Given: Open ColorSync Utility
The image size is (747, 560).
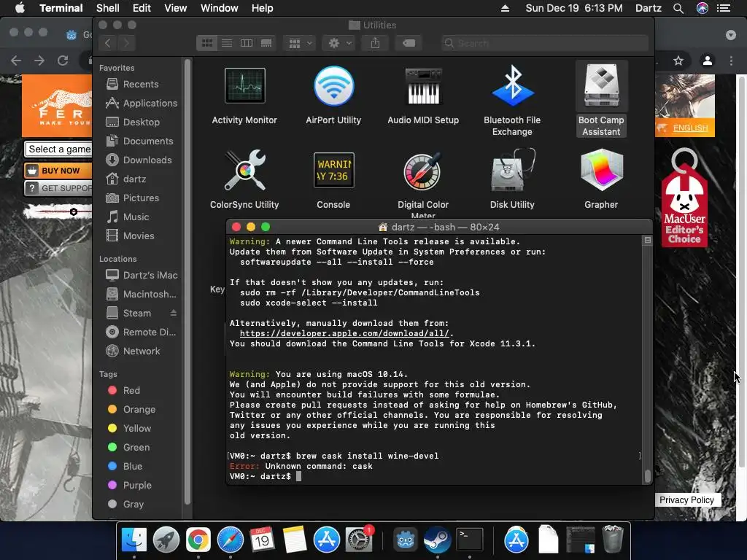Looking at the screenshot, I should 245,170.
